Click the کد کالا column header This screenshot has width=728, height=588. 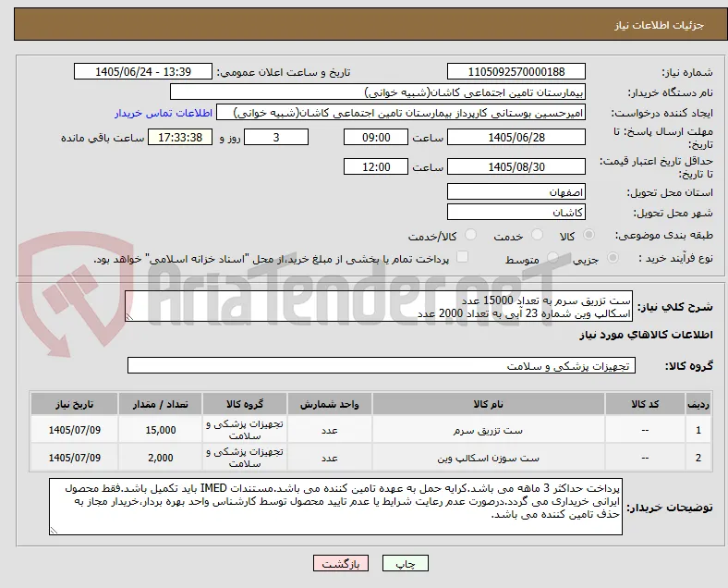[x=645, y=404]
